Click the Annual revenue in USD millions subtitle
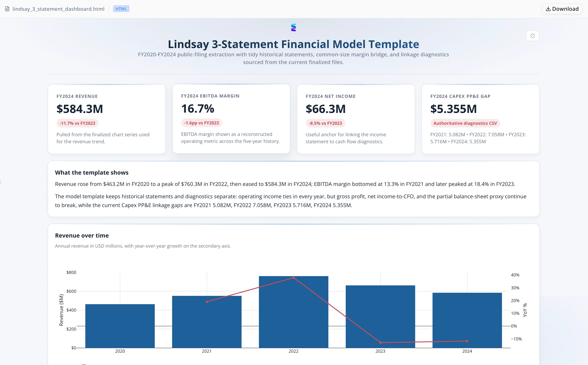 (143, 246)
